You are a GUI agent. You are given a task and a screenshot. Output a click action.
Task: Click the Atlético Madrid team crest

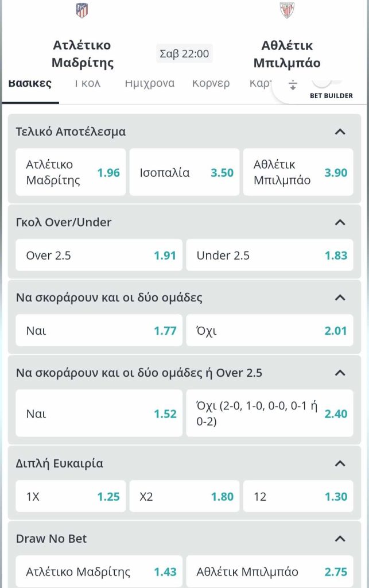pos(81,10)
